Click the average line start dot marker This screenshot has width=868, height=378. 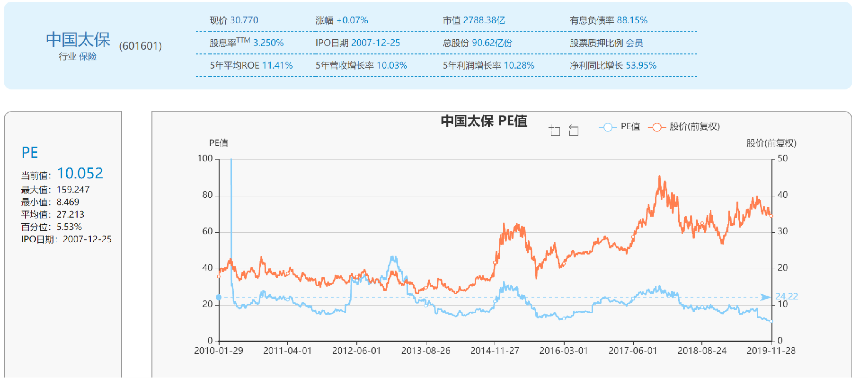(x=219, y=297)
